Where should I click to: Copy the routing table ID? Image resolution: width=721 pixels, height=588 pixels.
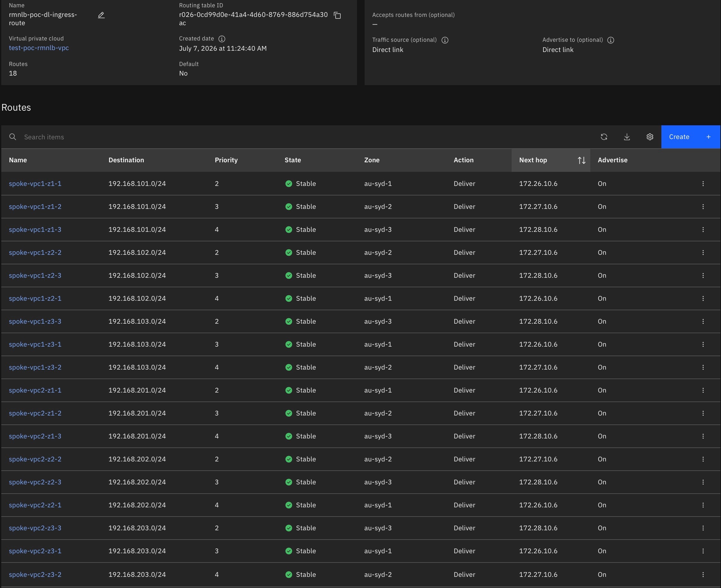337,15
